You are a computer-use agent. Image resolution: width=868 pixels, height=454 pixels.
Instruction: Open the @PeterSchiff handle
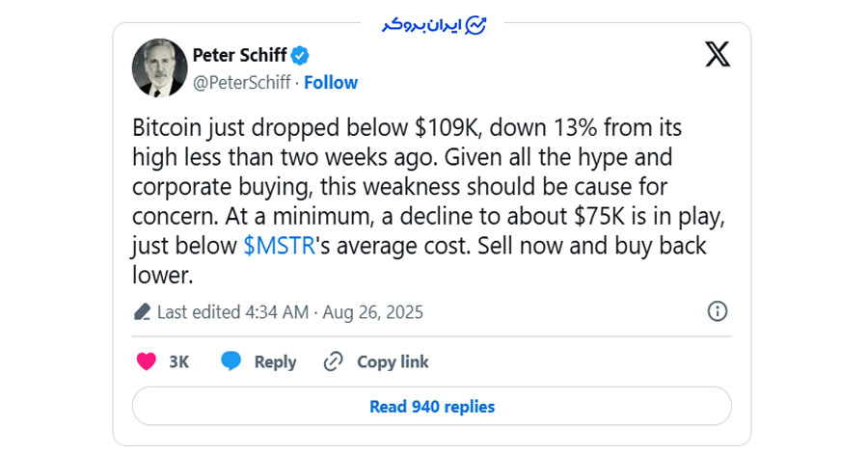(242, 83)
